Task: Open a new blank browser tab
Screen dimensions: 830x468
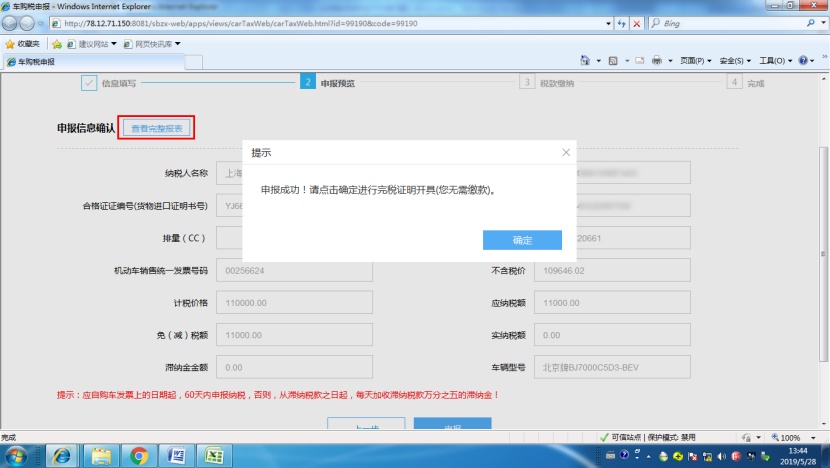Action: [194, 62]
